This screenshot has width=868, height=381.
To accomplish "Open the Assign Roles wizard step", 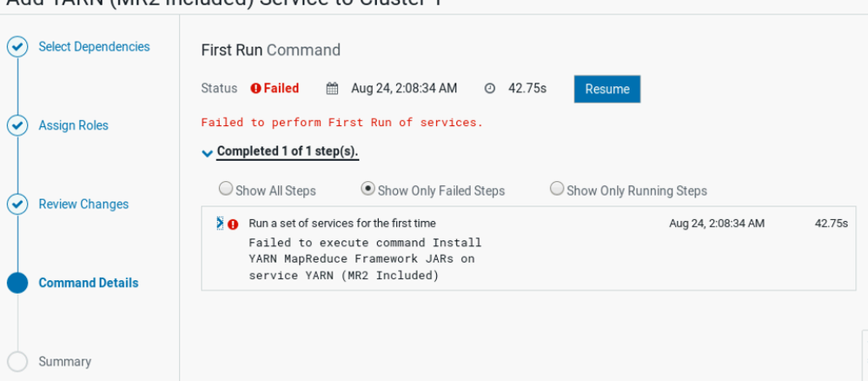I will (x=74, y=125).
